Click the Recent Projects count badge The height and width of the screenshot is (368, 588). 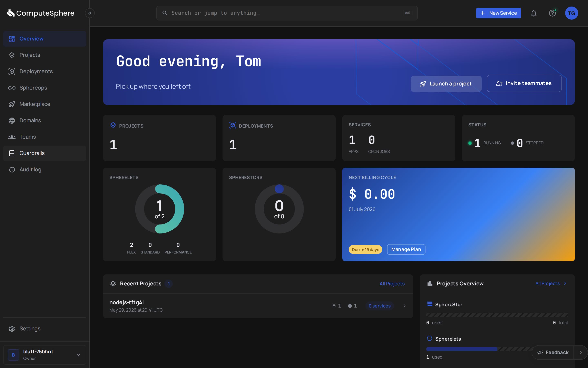[x=169, y=284]
